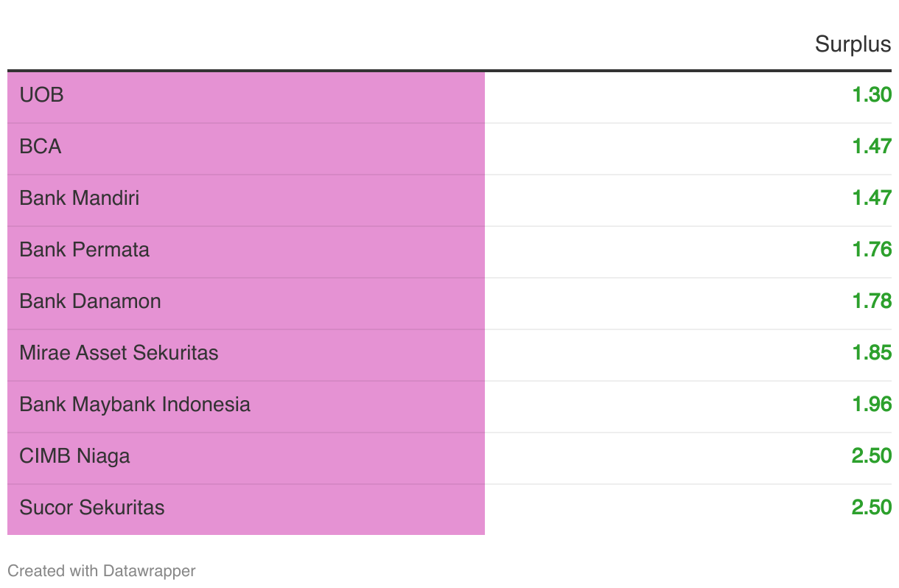Click Maybank Indonesia surplus value 1.96
Image resolution: width=899 pixels, height=588 pixels.
[872, 405]
